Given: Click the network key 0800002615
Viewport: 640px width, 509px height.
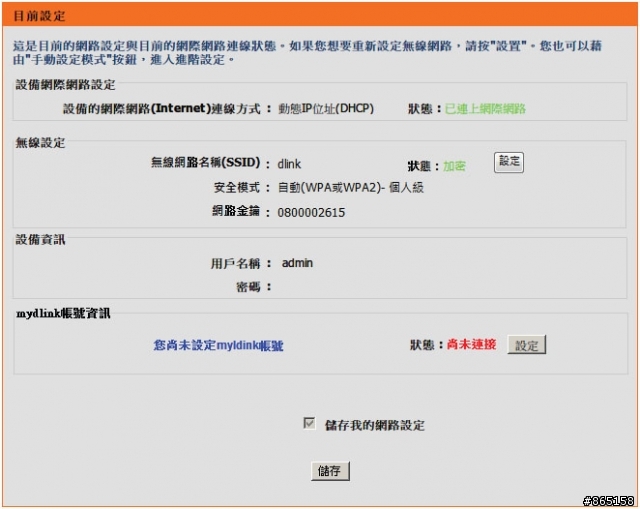Looking at the screenshot, I should pos(311,213).
